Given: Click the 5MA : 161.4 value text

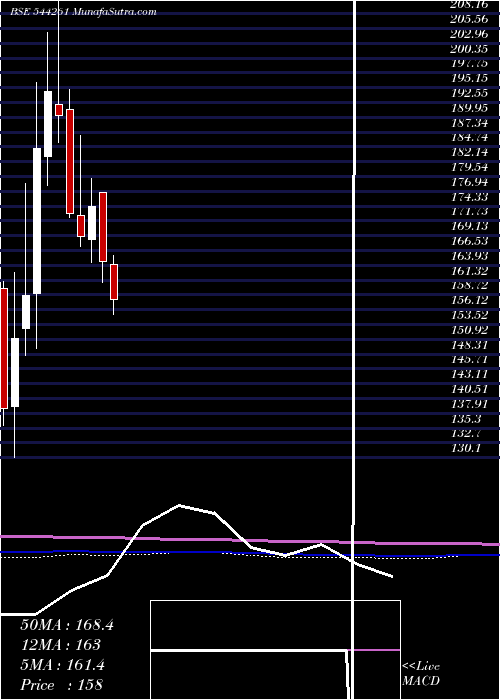Looking at the screenshot, I should 62,665.
